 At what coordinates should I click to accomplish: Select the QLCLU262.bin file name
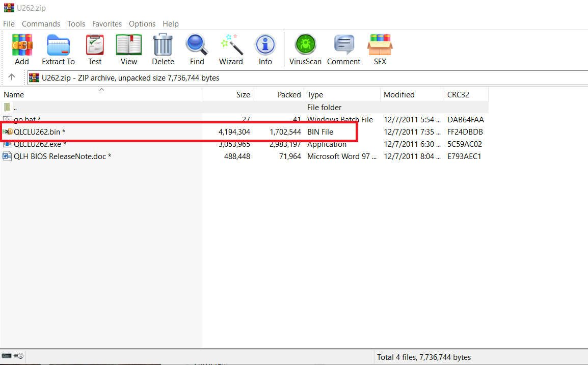(39, 132)
